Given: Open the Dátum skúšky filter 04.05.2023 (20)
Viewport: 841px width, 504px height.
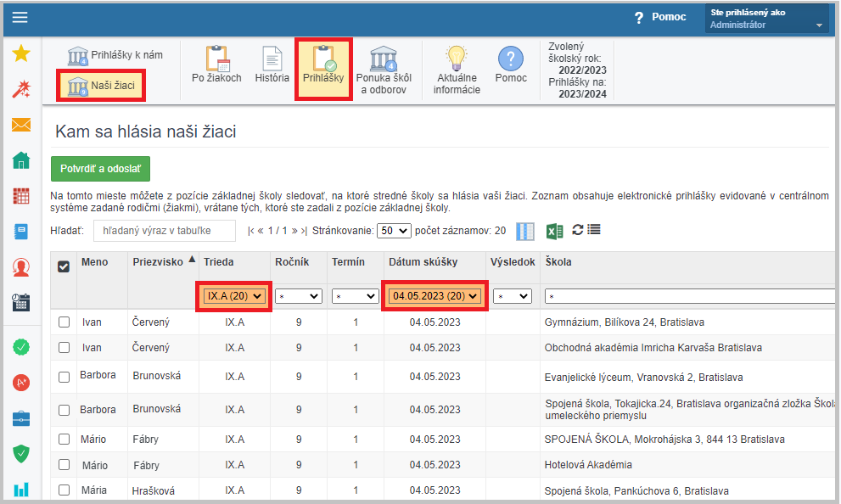Looking at the screenshot, I should click(x=435, y=296).
